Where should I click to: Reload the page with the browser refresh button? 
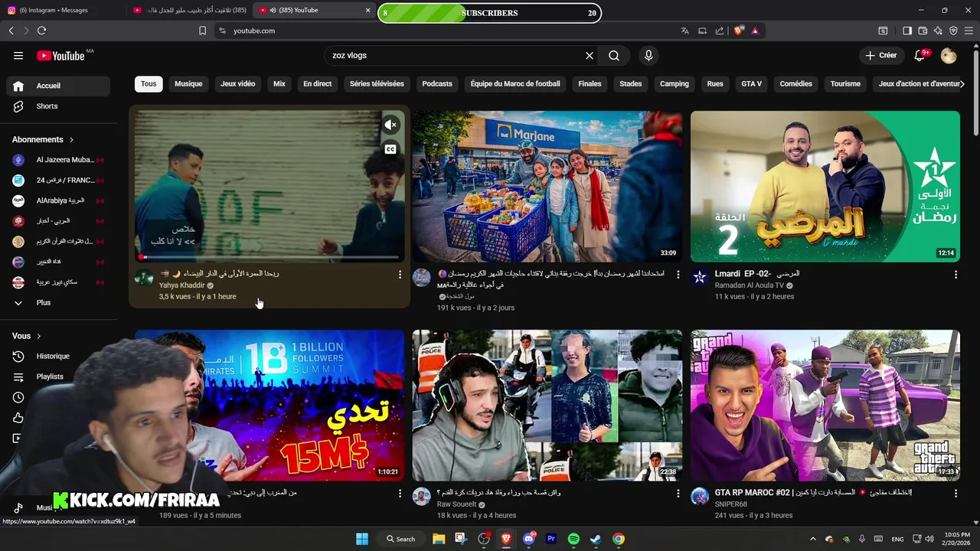41,31
